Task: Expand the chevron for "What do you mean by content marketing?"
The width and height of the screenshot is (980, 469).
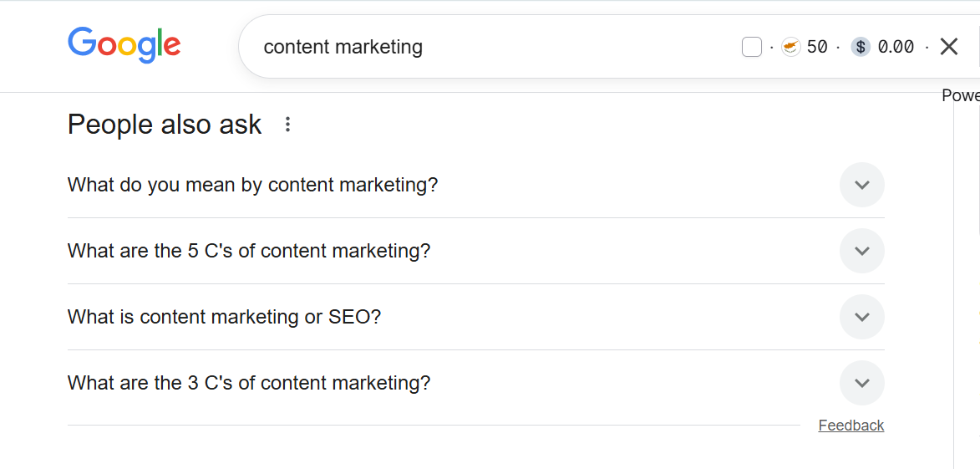Action: tap(861, 185)
